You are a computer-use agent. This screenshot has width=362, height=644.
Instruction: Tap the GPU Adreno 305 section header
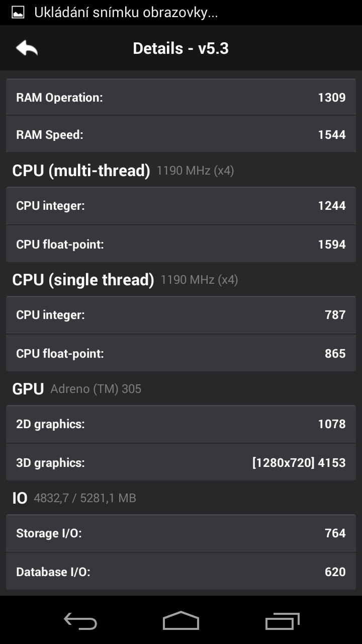(x=28, y=389)
